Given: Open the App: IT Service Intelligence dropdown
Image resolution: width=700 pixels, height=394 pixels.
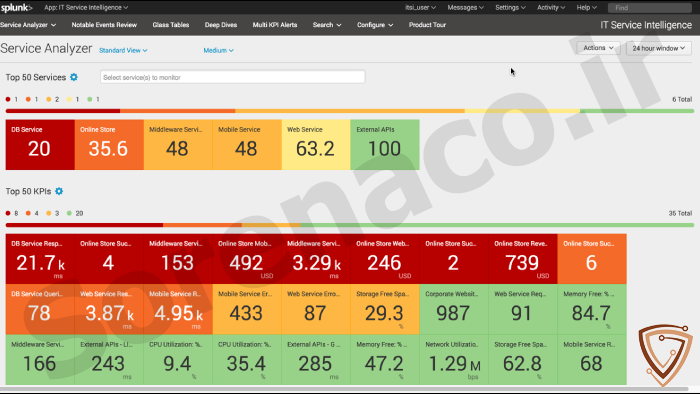Looking at the screenshot, I should 86,8.
